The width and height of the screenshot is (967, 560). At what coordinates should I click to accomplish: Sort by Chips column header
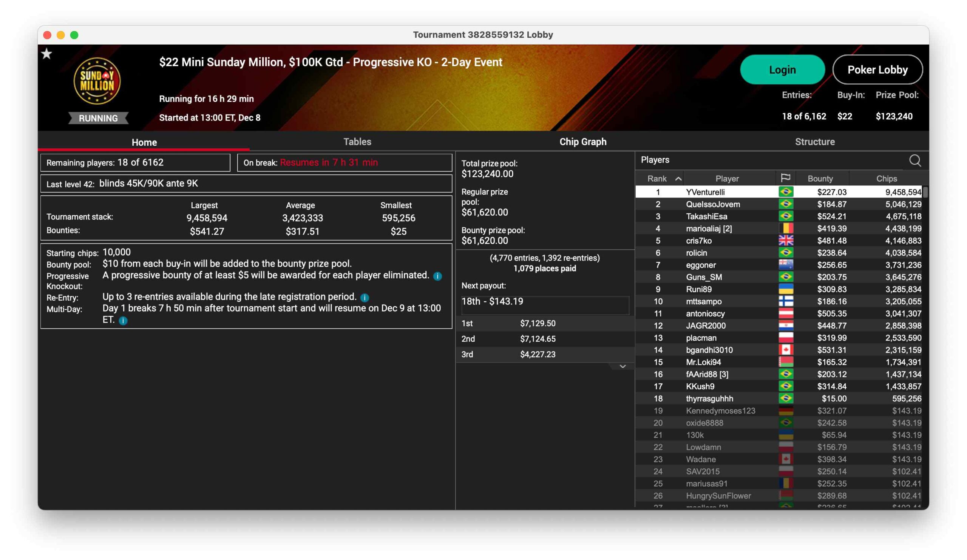[887, 178]
